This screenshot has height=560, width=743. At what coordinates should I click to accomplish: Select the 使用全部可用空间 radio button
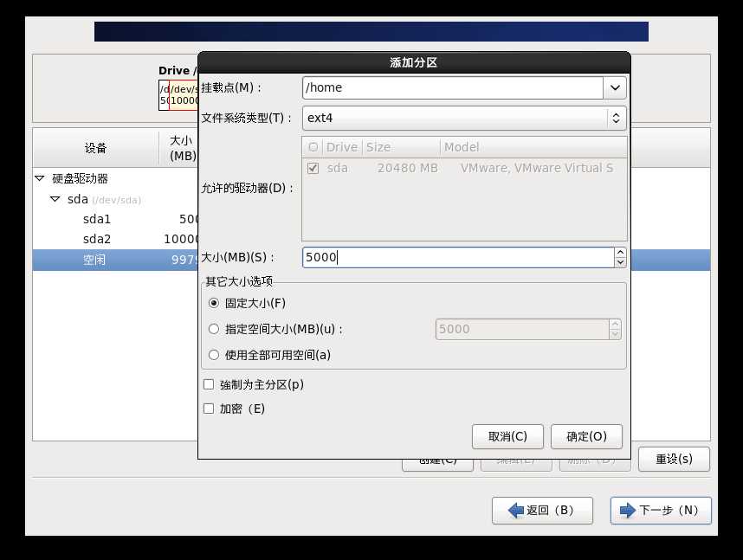tap(214, 355)
